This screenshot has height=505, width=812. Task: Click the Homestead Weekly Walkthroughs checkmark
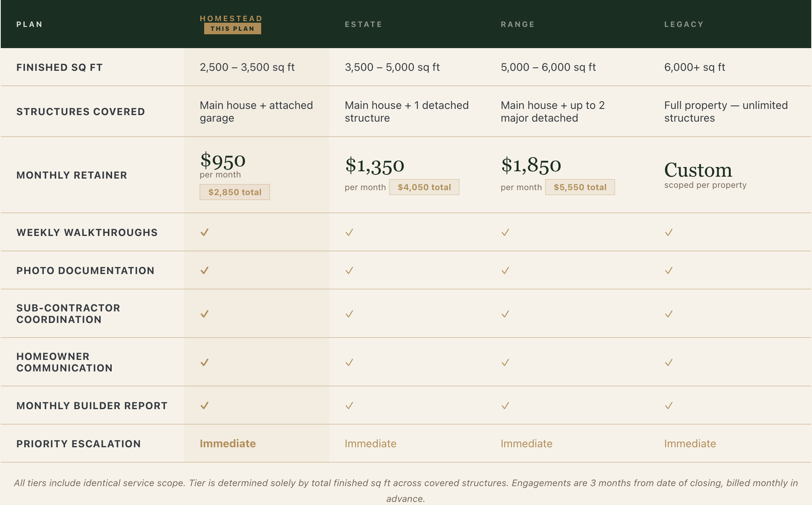coord(205,232)
